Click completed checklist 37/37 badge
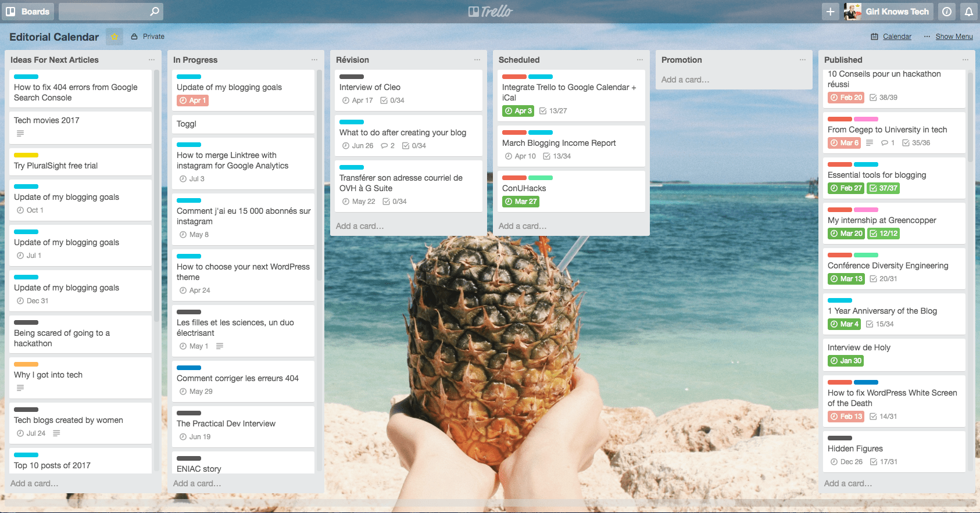This screenshot has width=980, height=513. 884,188
